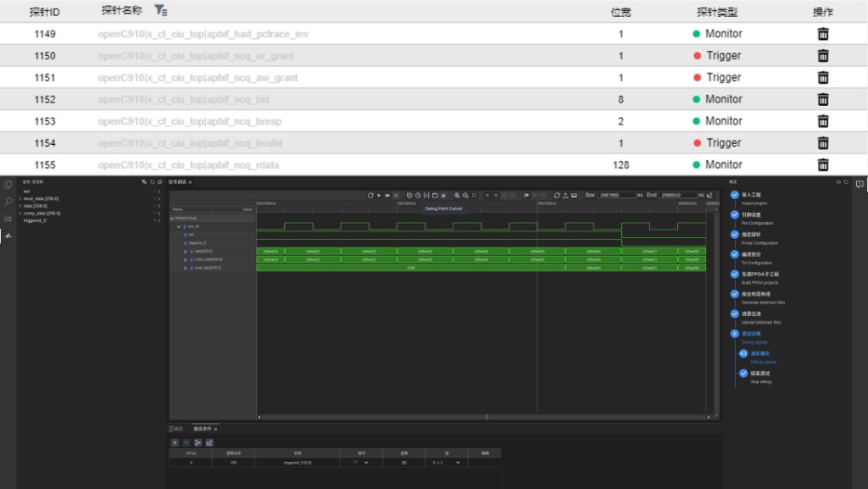Select the waveform debug sidebar icon
The image size is (868, 489).
click(x=8, y=236)
